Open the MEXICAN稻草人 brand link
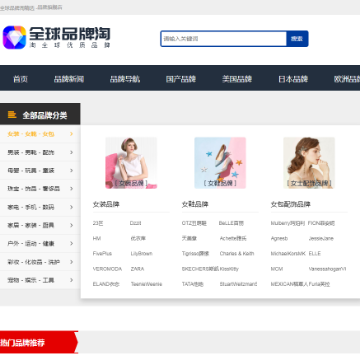 [x=289, y=284]
